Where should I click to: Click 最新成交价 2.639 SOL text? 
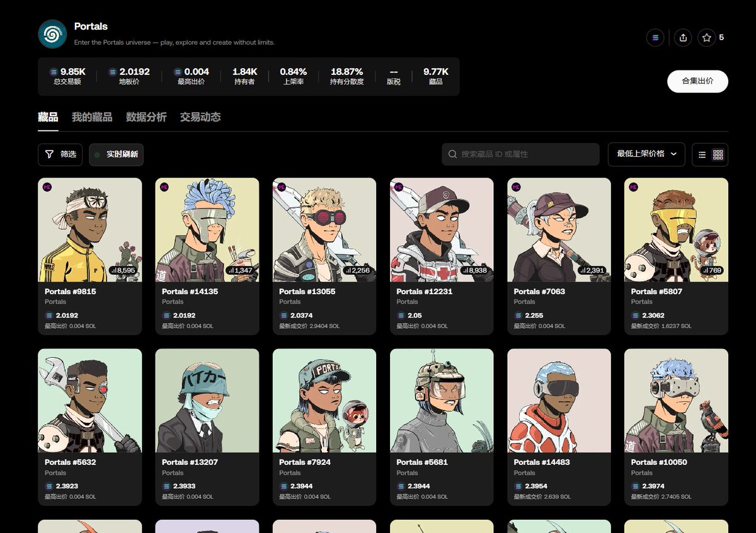(x=542, y=497)
